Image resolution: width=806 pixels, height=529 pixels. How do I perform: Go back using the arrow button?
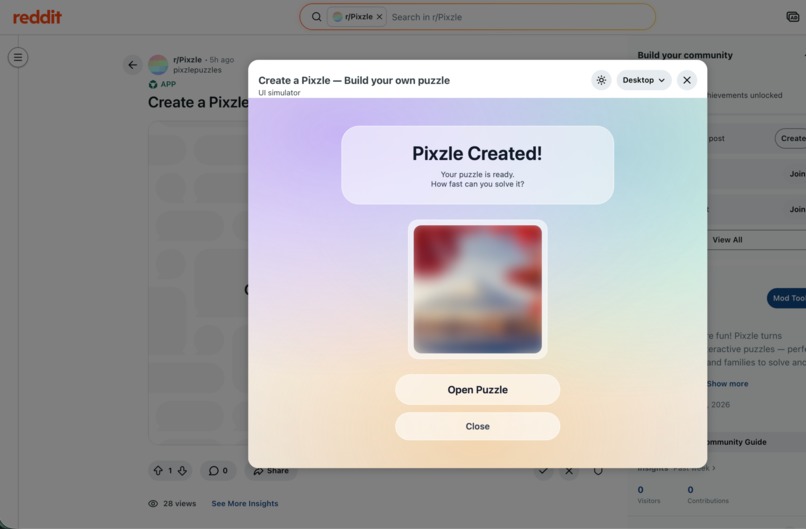(x=133, y=65)
